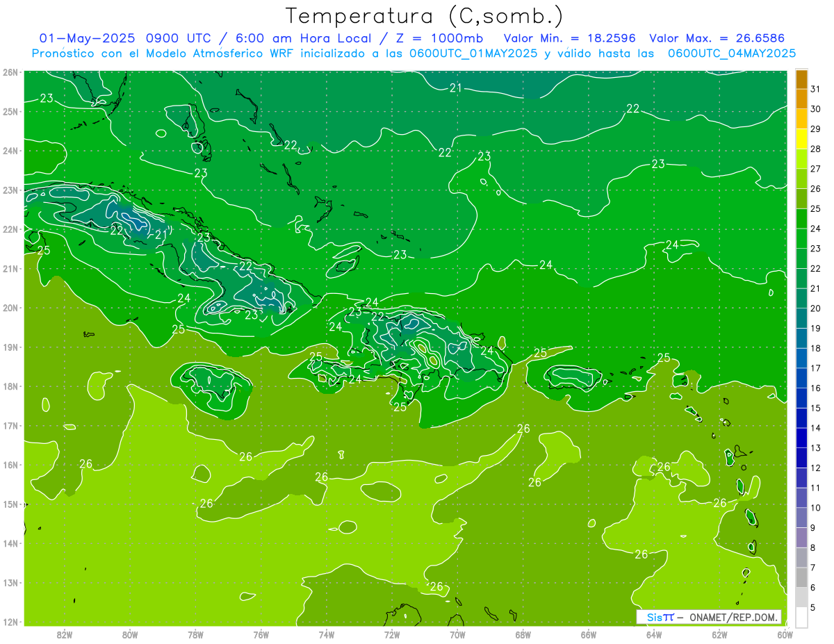Click legend value 31 on color bar

click(816, 89)
